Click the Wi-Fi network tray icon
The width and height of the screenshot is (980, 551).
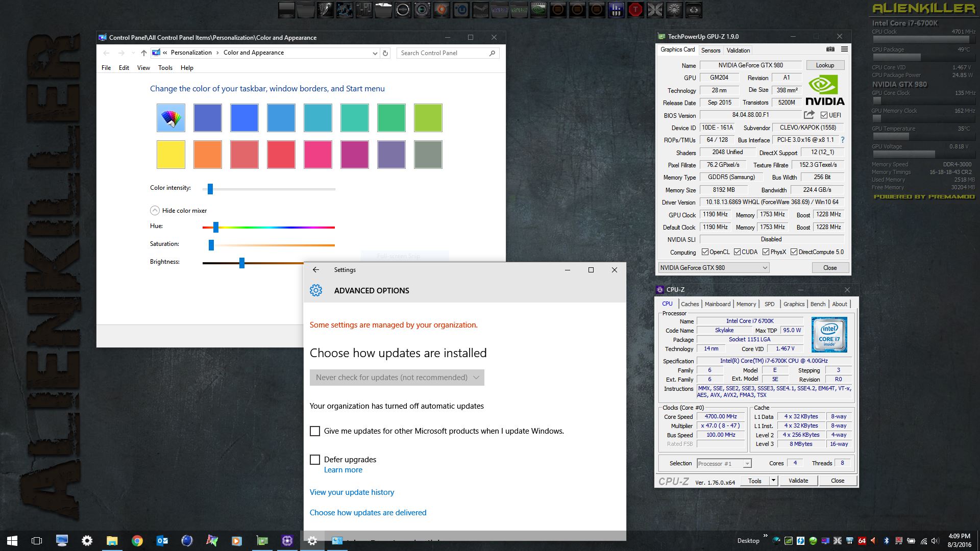click(x=924, y=541)
